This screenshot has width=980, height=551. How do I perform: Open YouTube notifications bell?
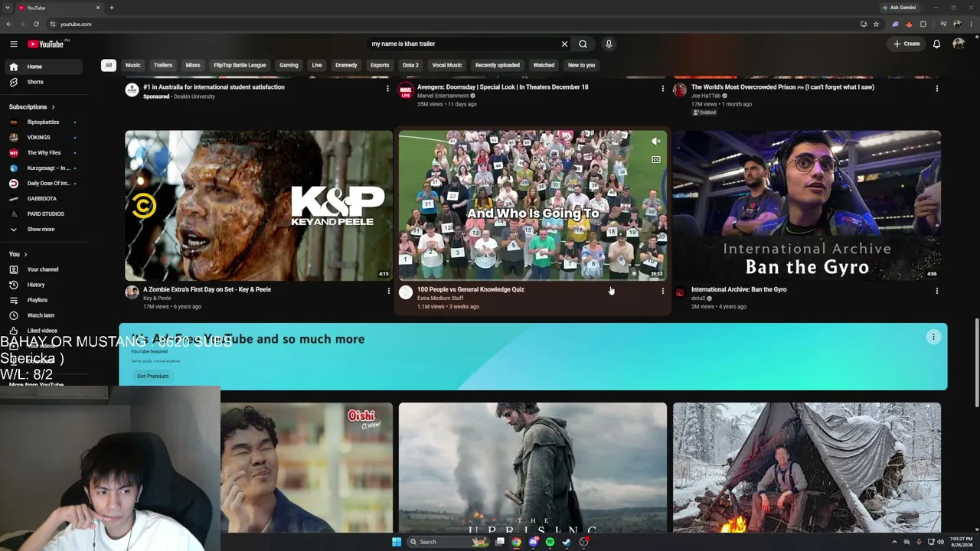point(936,44)
